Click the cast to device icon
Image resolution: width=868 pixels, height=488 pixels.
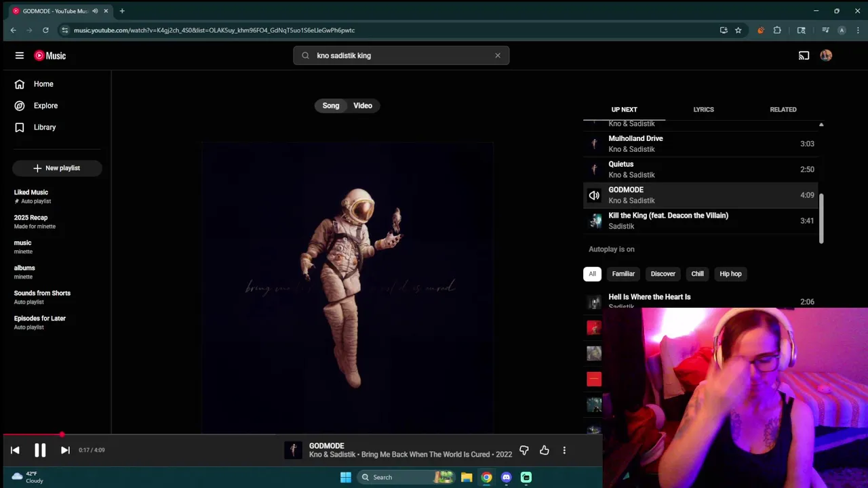tap(804, 56)
